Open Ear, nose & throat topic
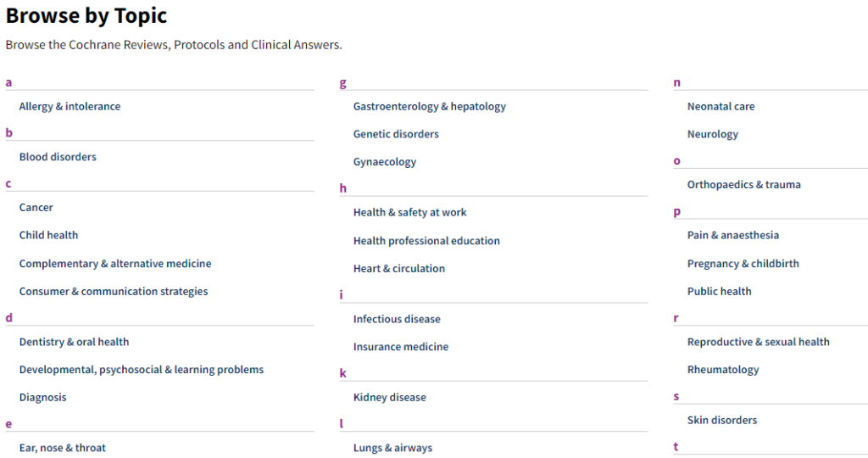868x458 pixels. 63,448
